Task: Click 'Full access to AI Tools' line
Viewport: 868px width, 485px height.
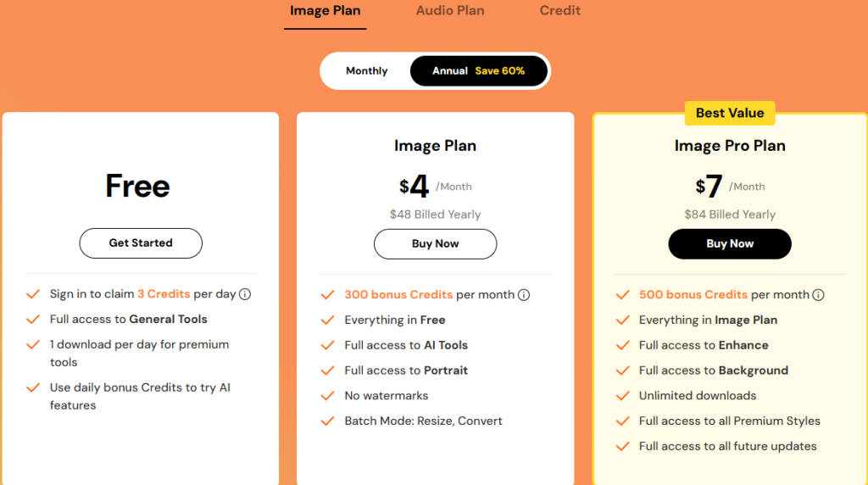Action: pyautogui.click(x=406, y=345)
